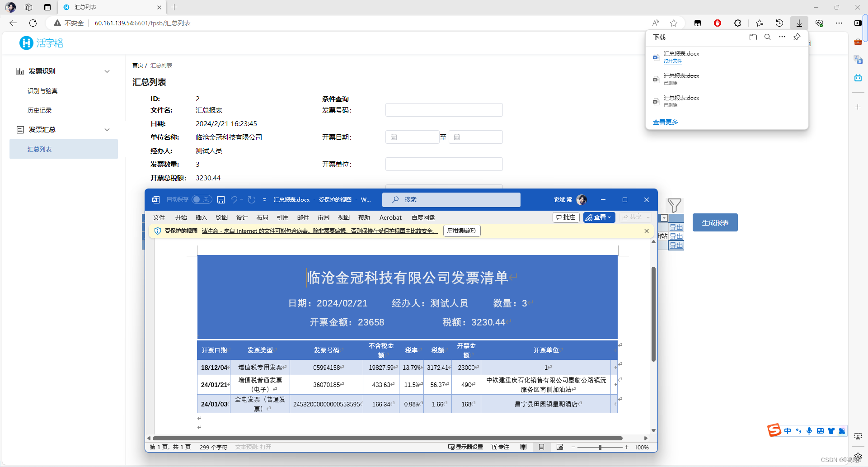Screen dimensions: 868x467
Task: Select 历史记录 in sidebar
Action: click(39, 110)
